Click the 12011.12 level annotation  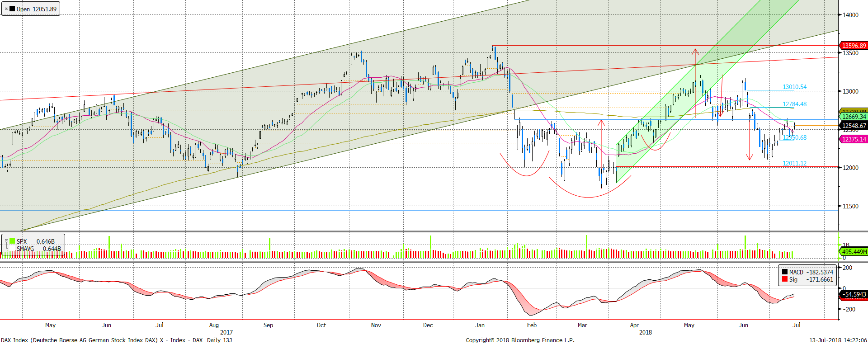[795, 163]
